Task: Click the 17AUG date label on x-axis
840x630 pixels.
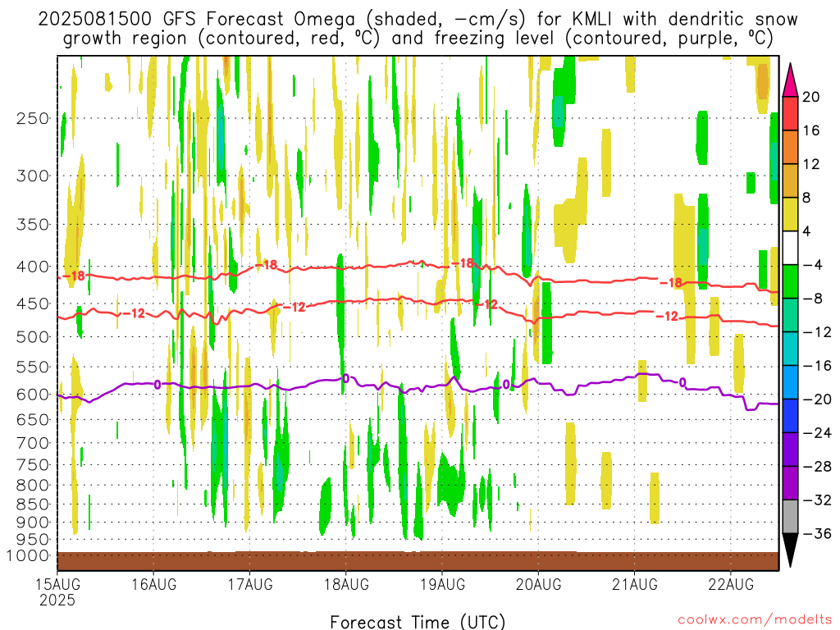Action: tap(250, 584)
